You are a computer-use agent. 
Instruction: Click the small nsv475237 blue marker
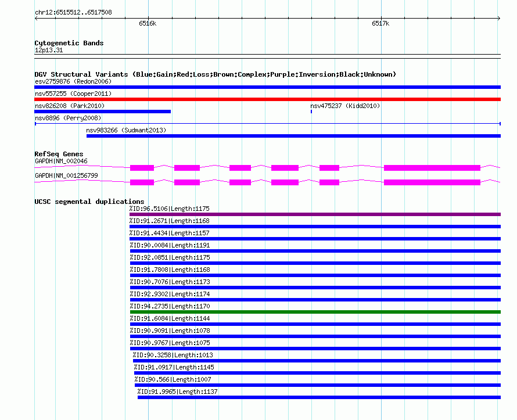click(311, 112)
